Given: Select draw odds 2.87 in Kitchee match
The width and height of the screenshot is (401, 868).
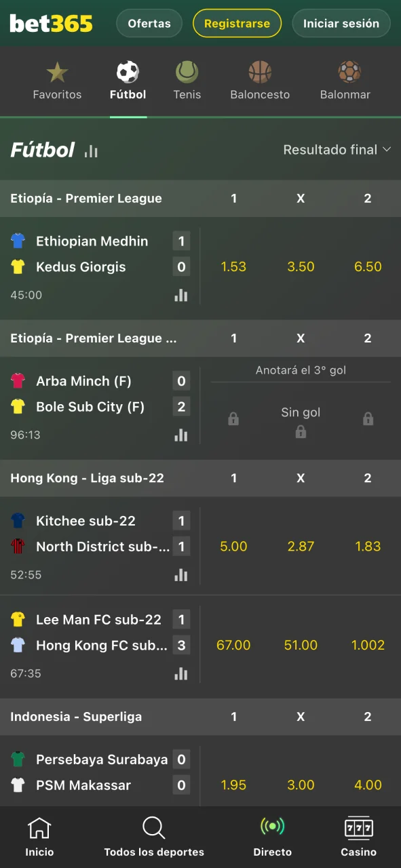Looking at the screenshot, I should (x=301, y=547).
